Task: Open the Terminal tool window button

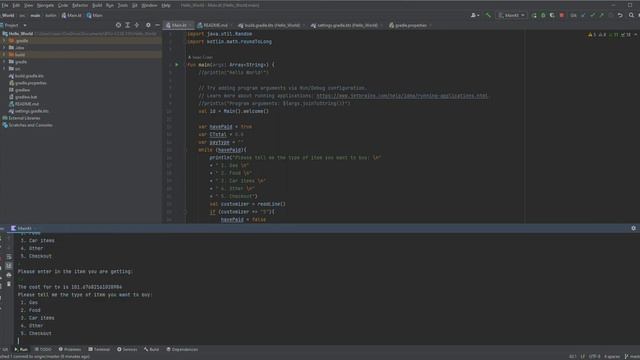Action: coord(99,349)
